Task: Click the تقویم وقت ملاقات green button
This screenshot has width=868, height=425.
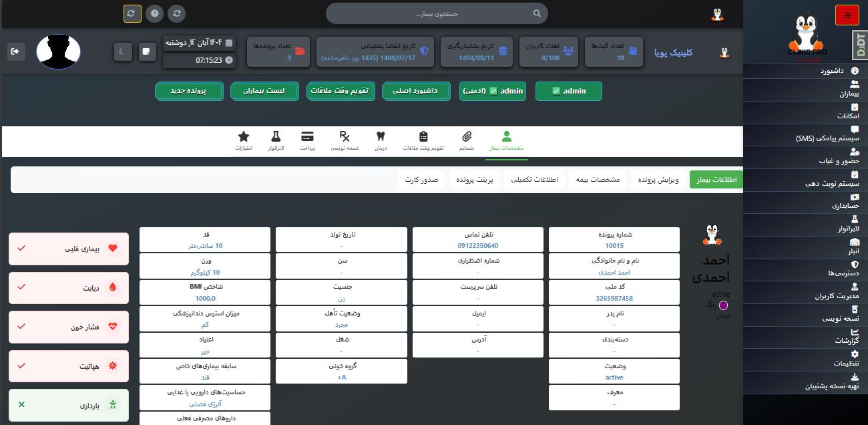Action: (x=341, y=91)
